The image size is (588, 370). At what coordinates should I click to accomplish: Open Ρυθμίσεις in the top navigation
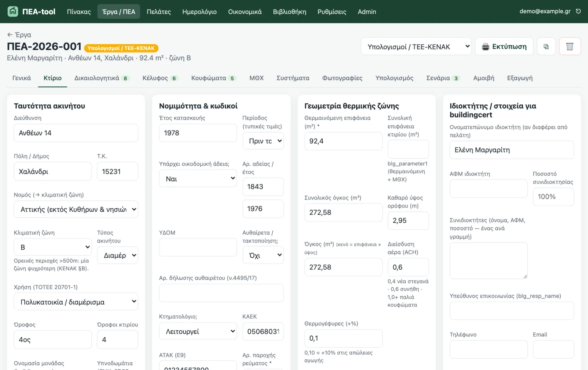[x=332, y=12]
